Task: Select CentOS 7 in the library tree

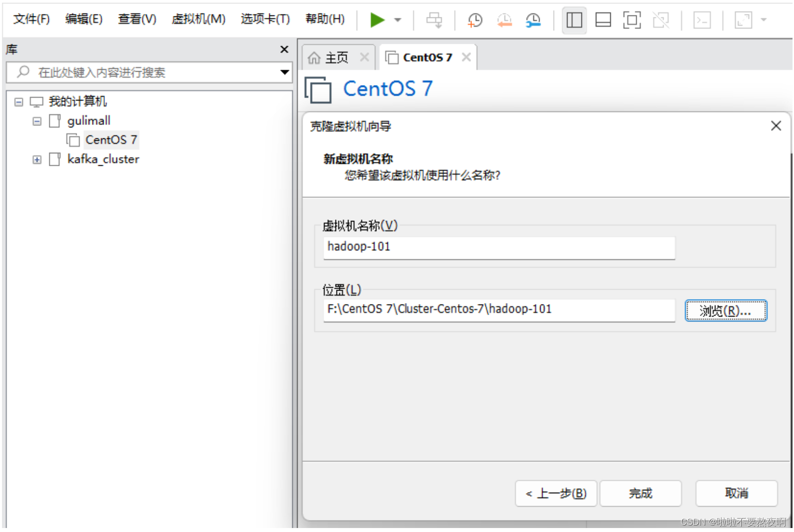Action: [111, 140]
